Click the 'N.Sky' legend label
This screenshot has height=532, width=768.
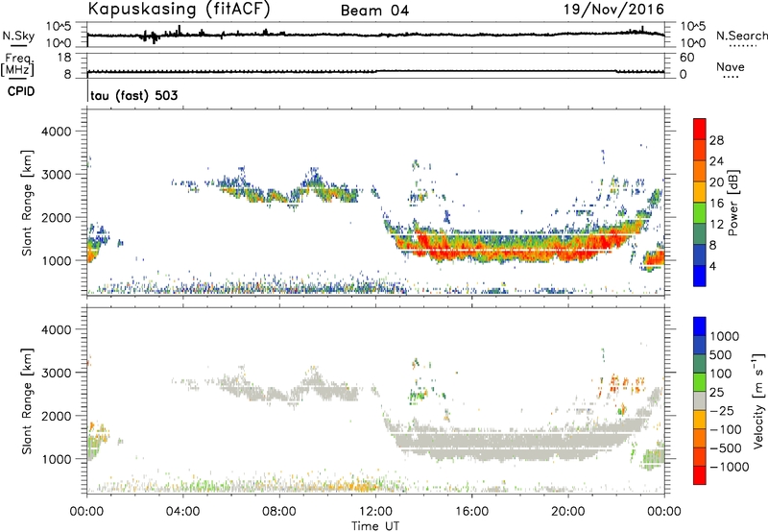tap(18, 36)
